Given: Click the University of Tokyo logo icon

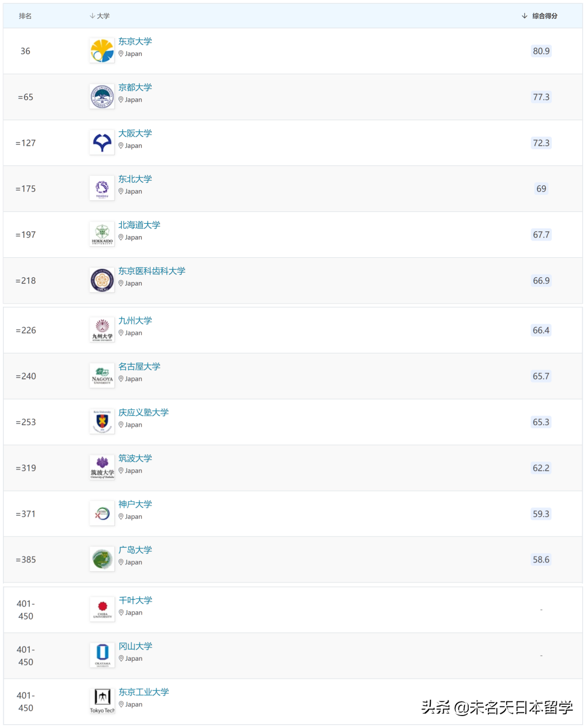Looking at the screenshot, I should click(102, 51).
